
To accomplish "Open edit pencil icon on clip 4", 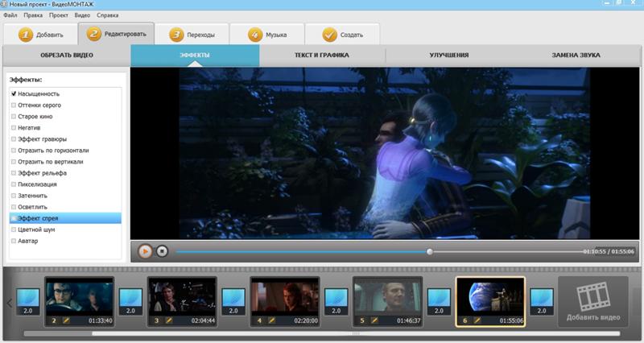I will coord(271,320).
